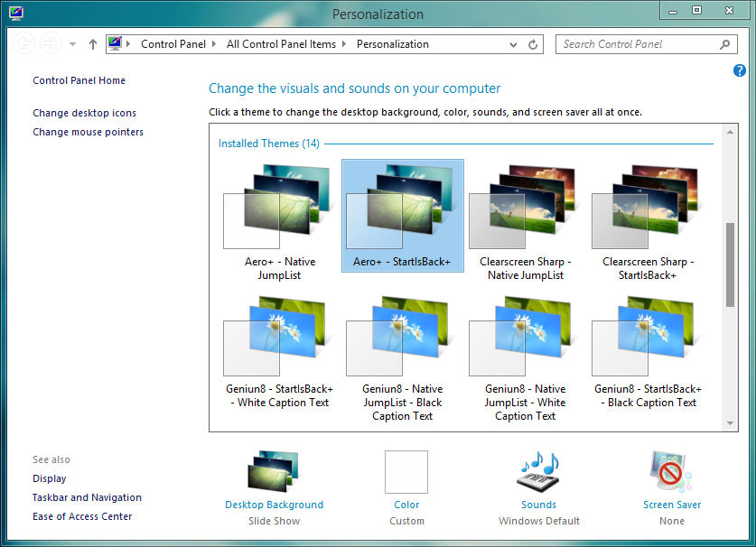The height and width of the screenshot is (547, 756).
Task: Click the Search Control Panel field
Action: click(646, 44)
